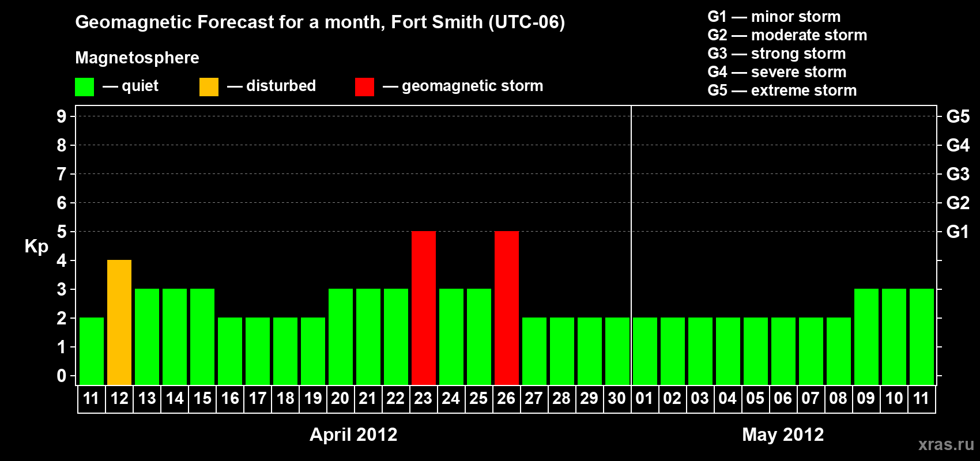Click the green bar for April 24
This screenshot has width=980, height=461.
[451, 337]
